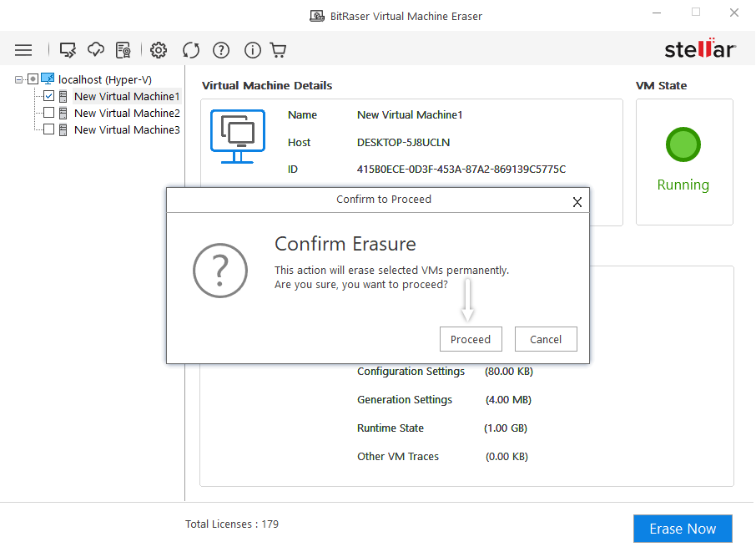Click the name value New Virtual Machine1 in details
756x552 pixels.
410,115
